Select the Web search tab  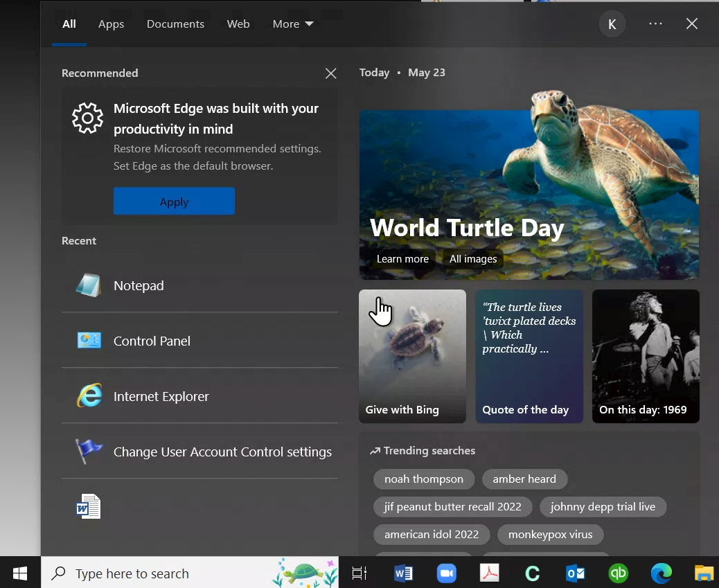[238, 24]
